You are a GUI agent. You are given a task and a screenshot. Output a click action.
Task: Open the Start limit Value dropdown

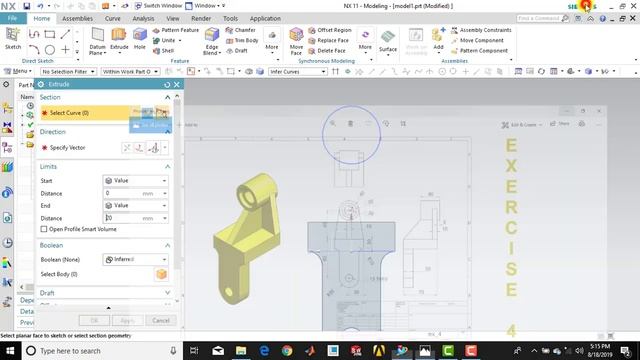(136, 180)
